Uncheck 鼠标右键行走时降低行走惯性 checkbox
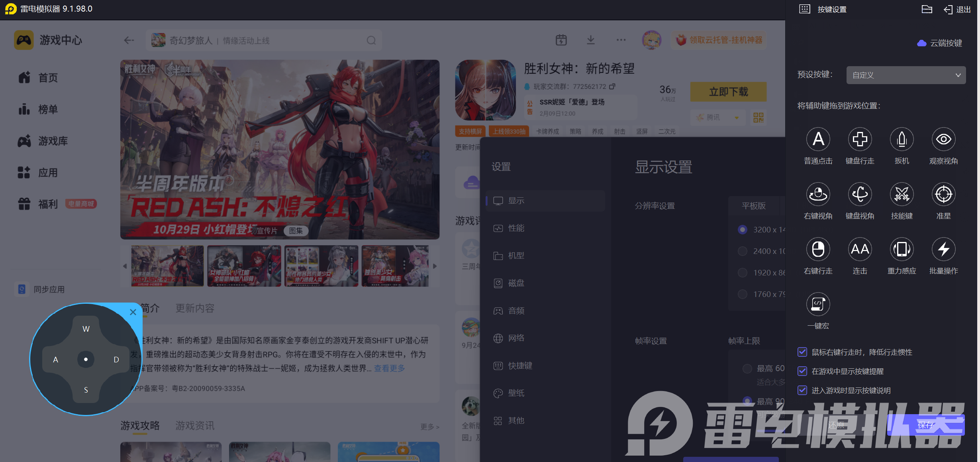Image resolution: width=980 pixels, height=462 pixels. 802,352
